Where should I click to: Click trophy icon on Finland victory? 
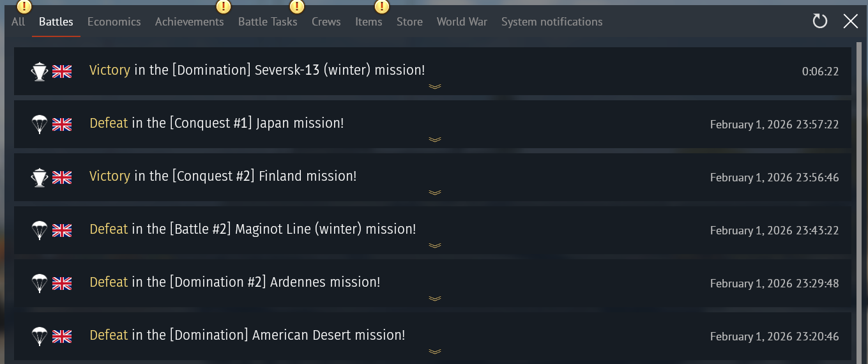pos(40,178)
